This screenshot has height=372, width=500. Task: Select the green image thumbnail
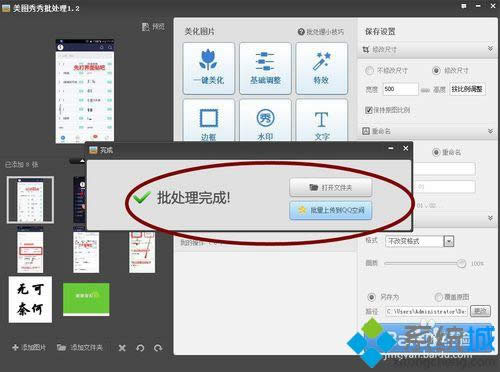86,299
